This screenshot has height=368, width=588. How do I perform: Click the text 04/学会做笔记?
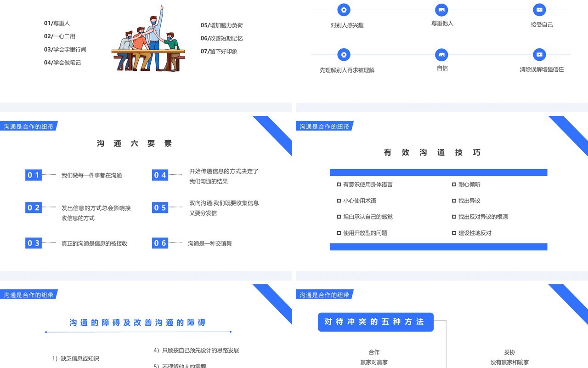click(x=62, y=63)
